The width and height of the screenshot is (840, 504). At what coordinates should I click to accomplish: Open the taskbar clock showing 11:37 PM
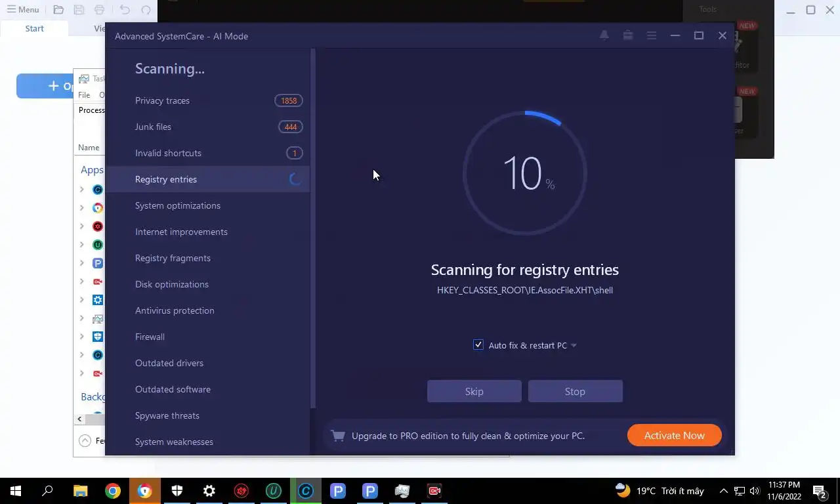tap(784, 491)
